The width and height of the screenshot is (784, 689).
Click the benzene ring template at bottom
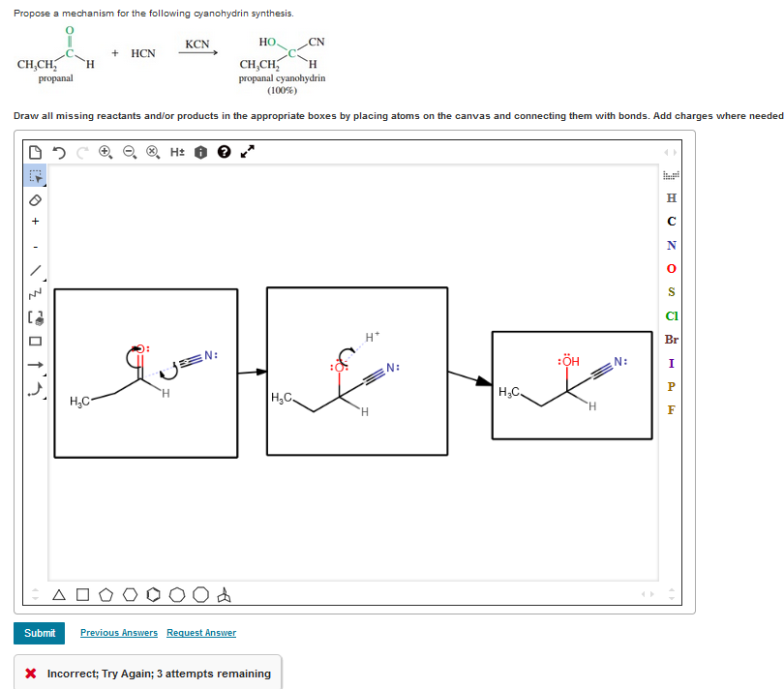154,593
